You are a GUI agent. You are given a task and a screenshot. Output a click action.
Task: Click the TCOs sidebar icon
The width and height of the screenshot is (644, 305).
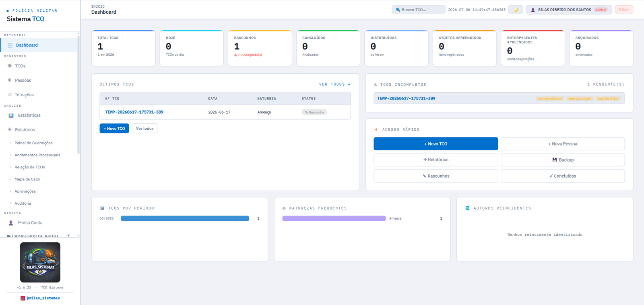pos(10,66)
